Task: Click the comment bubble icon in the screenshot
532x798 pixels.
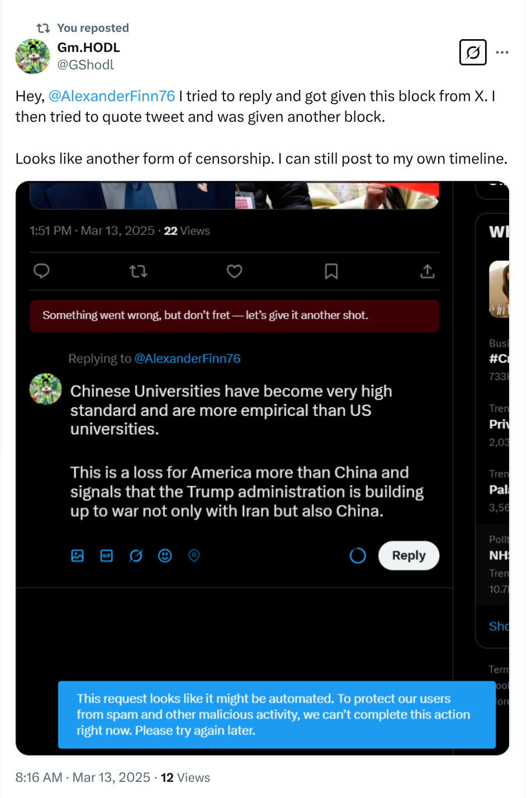Action: 42,271
